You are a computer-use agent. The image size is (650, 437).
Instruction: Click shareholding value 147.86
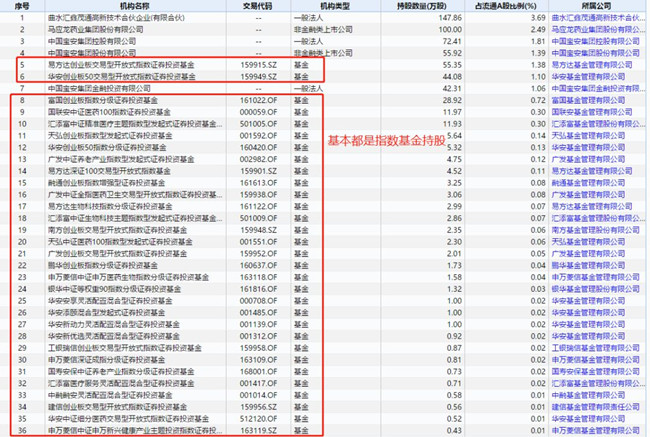(x=450, y=18)
